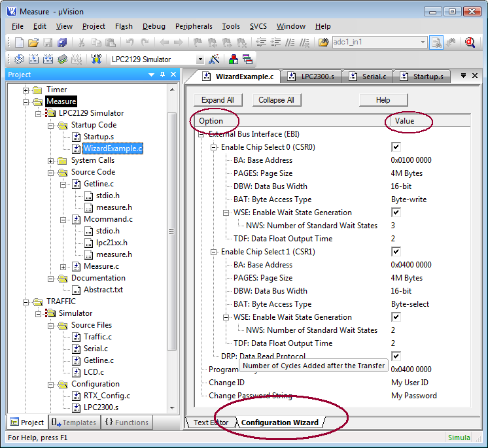Click the Translate current file icon
The height and width of the screenshot is (448, 488).
coord(19,59)
